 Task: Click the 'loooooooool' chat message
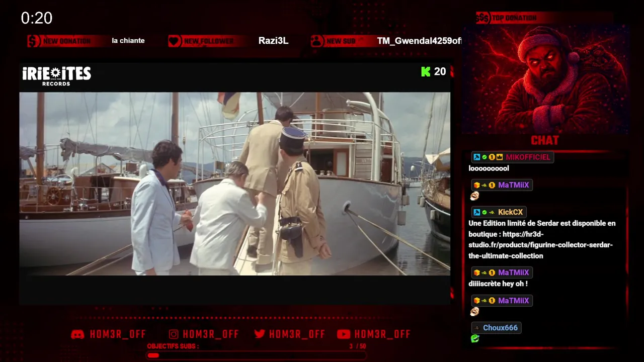(x=489, y=168)
